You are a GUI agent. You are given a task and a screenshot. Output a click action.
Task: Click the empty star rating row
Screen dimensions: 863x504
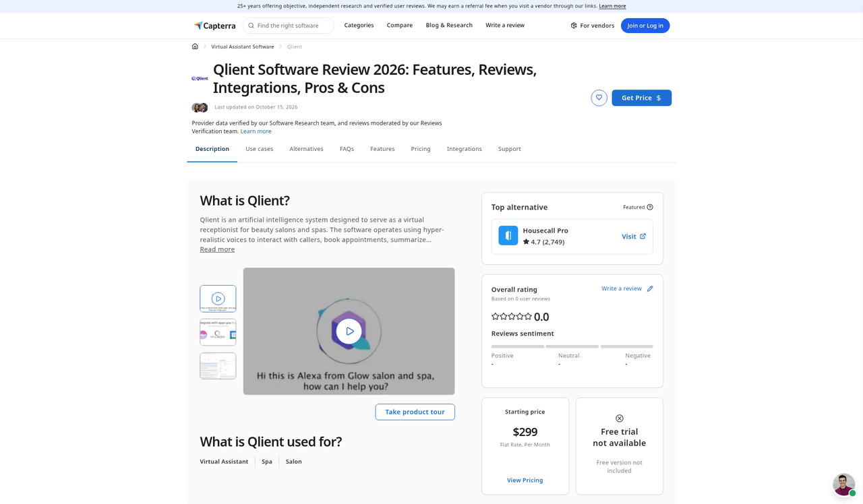pos(512,317)
